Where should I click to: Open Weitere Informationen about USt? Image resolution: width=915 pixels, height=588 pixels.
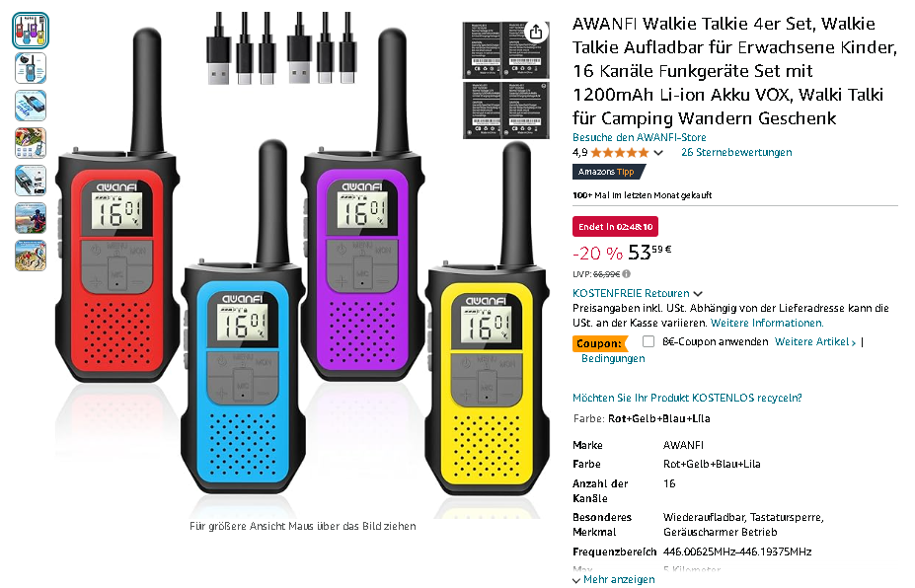tap(767, 323)
